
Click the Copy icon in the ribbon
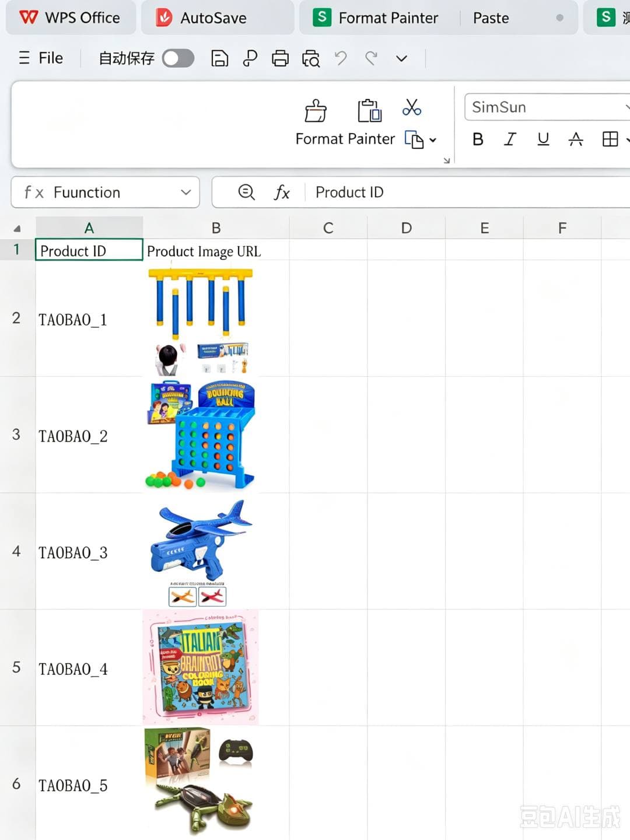coord(414,139)
